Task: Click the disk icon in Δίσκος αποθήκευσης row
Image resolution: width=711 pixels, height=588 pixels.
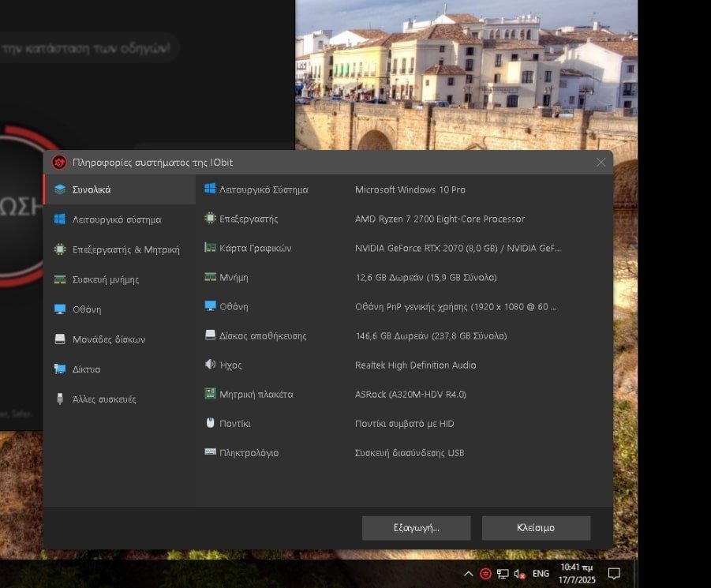Action: [210, 335]
